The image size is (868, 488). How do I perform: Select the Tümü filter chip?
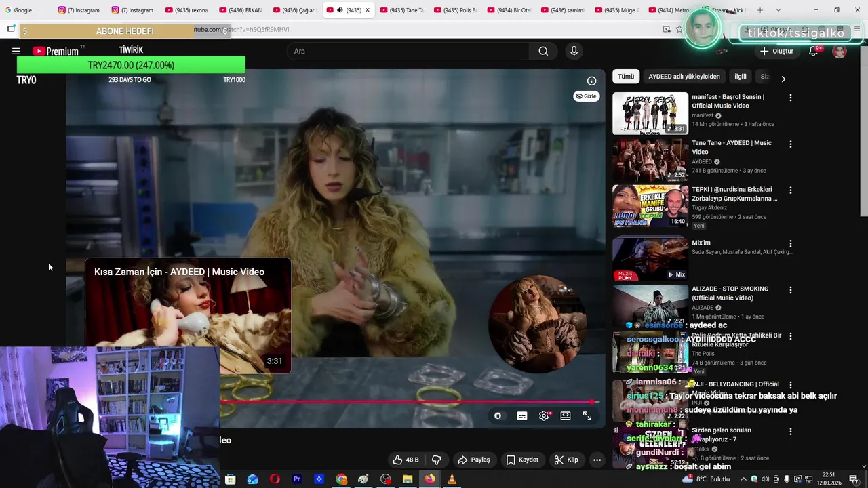(626, 77)
